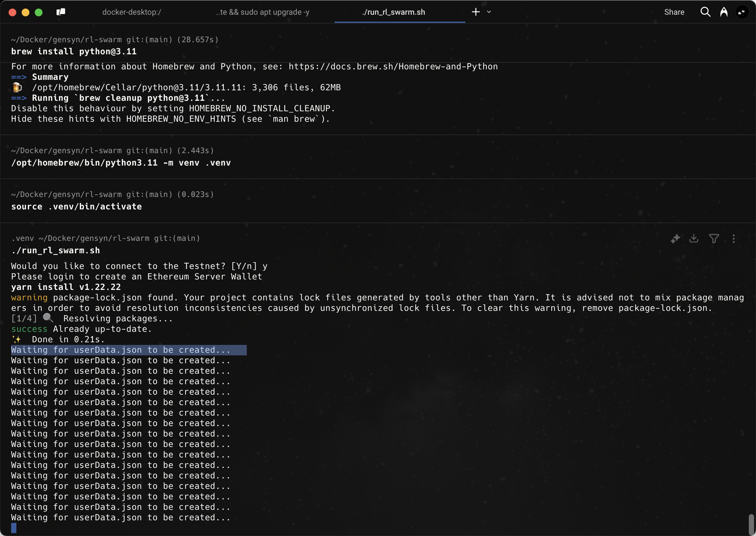This screenshot has height=536, width=756.
Task: Switch to docker-desktop:/ tab
Action: click(x=131, y=12)
